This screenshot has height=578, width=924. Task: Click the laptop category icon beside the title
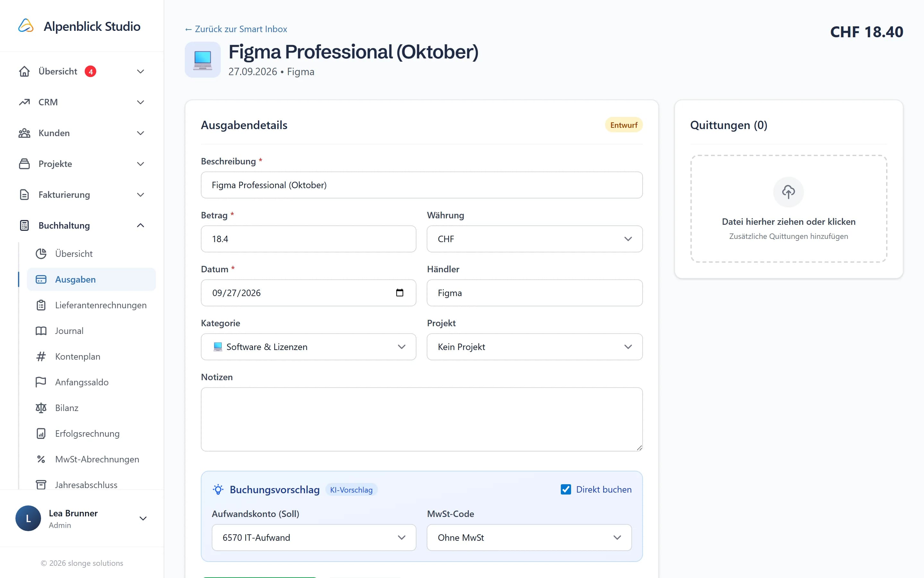pyautogui.click(x=203, y=60)
